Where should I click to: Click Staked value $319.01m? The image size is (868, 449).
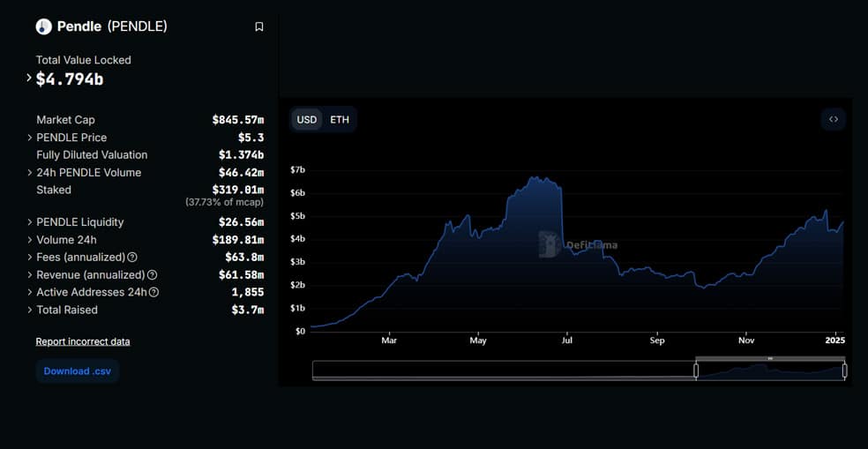(237, 190)
